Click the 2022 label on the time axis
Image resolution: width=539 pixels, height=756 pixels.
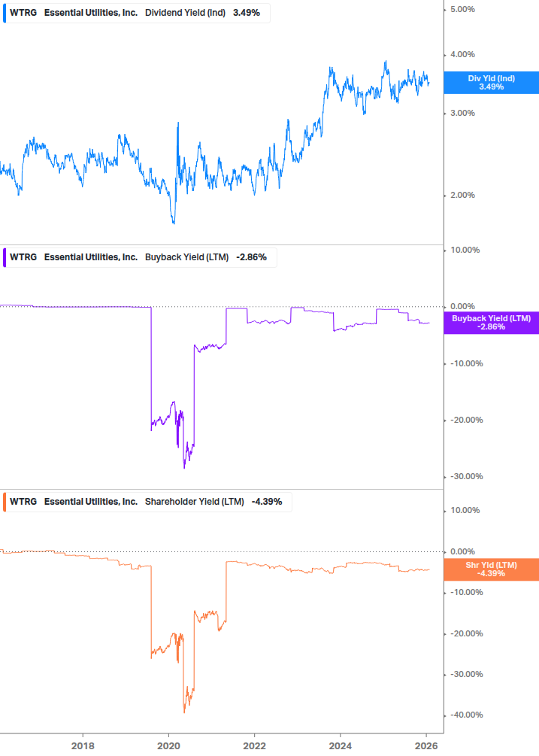[254, 746]
